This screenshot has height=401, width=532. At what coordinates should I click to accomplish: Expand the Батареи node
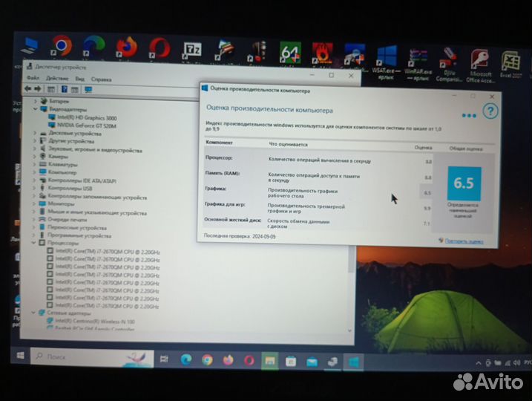coord(35,101)
